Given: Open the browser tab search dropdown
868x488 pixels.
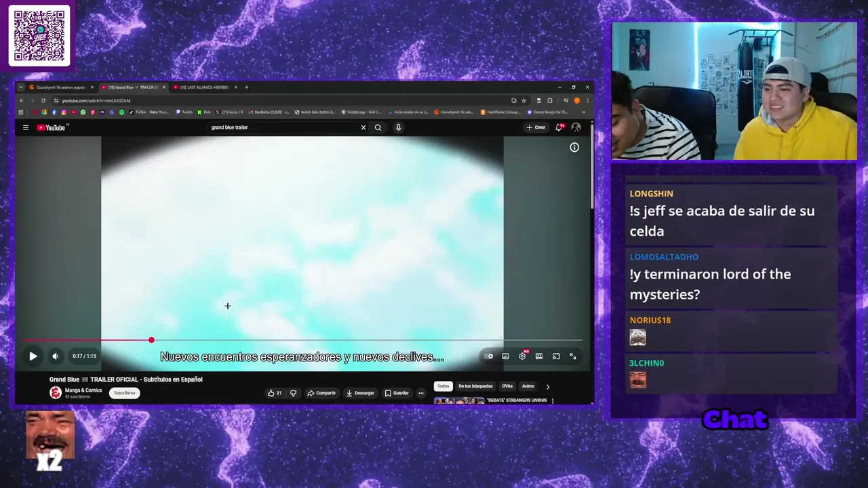Looking at the screenshot, I should coord(21,87).
